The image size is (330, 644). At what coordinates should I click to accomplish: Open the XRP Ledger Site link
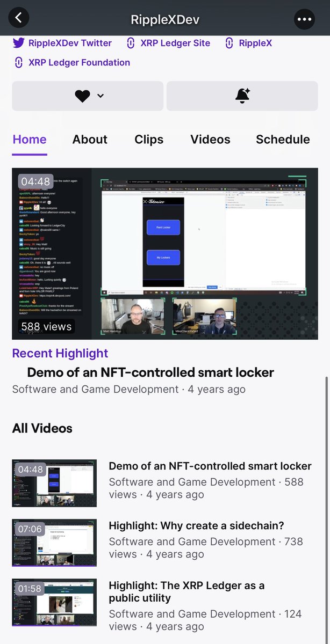175,43
